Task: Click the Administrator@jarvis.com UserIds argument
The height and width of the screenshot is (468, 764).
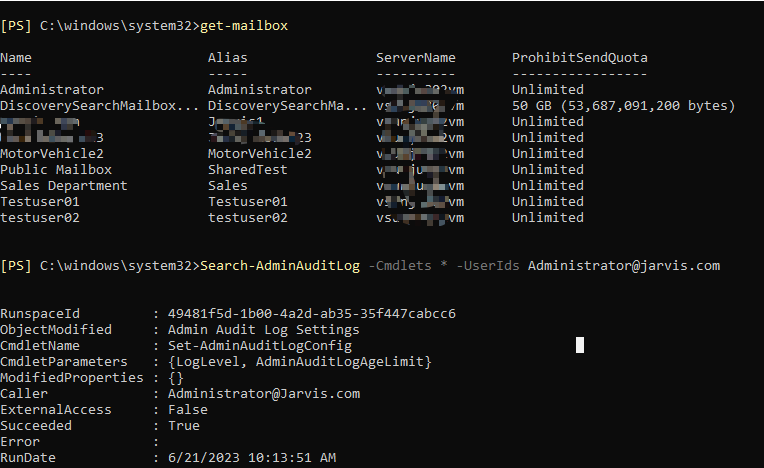Action: click(624, 265)
